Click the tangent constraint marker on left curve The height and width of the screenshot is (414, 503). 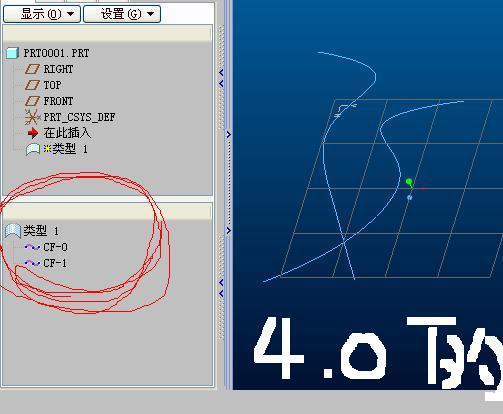(346, 110)
